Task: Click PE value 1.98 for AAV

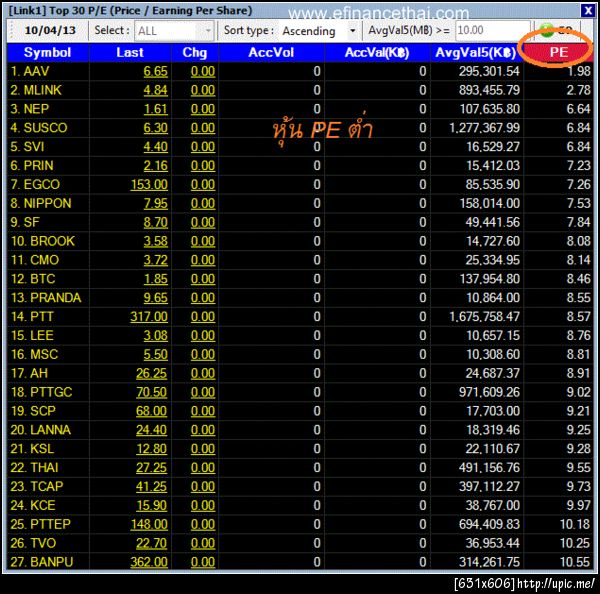Action: [x=579, y=71]
